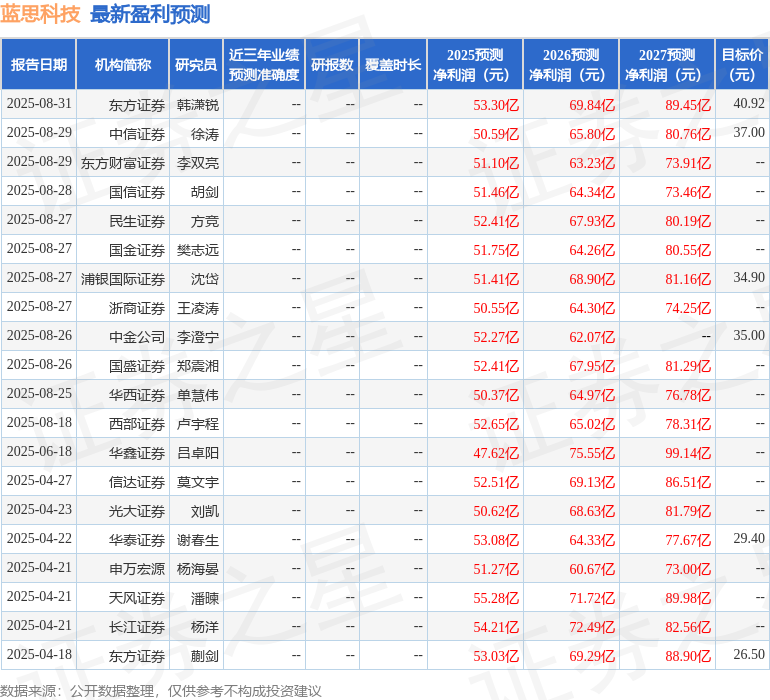The image size is (770, 700).
Task: Select institution 长江证券
Action: 137,627
